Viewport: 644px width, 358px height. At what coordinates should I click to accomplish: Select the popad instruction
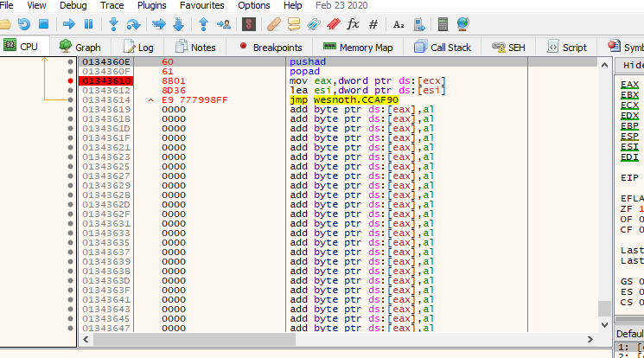304,71
